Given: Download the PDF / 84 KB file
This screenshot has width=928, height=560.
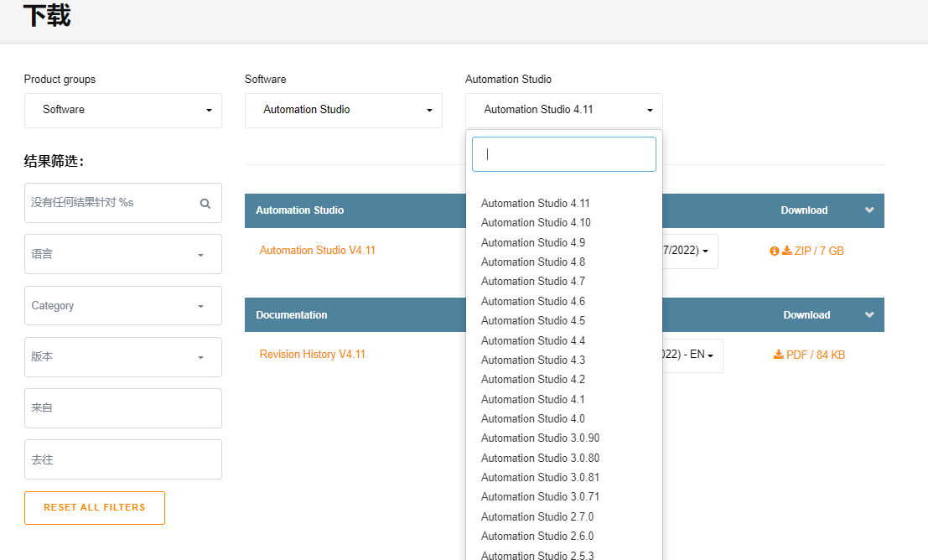Looking at the screenshot, I should [x=809, y=355].
